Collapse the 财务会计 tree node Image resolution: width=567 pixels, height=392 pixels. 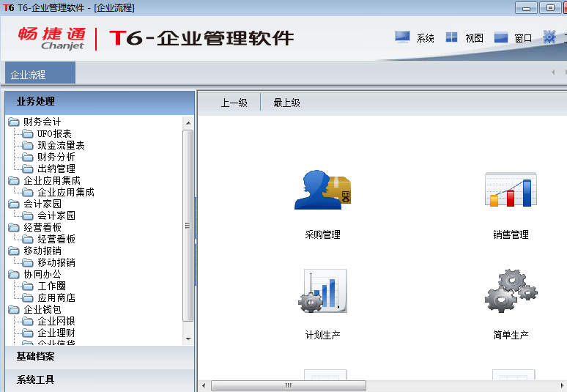coord(14,122)
